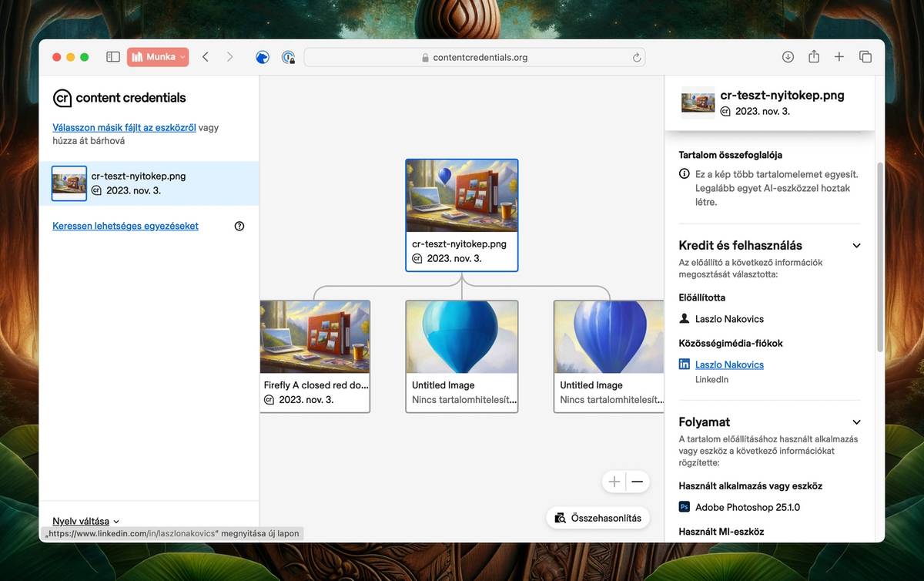Click the info icon in Tartalom összefoglalója
924x581 pixels.
tap(685, 174)
